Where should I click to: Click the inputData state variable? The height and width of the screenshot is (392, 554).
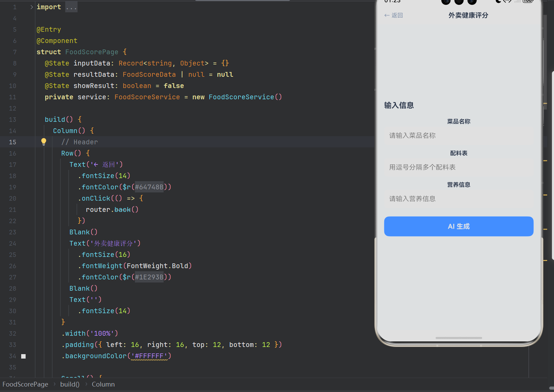click(x=92, y=63)
